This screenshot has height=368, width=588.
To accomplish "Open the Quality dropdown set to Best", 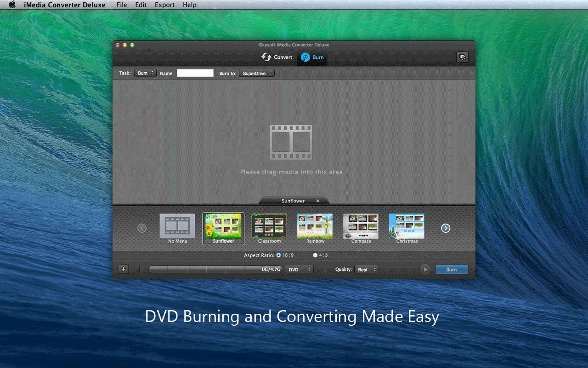I will coord(367,270).
